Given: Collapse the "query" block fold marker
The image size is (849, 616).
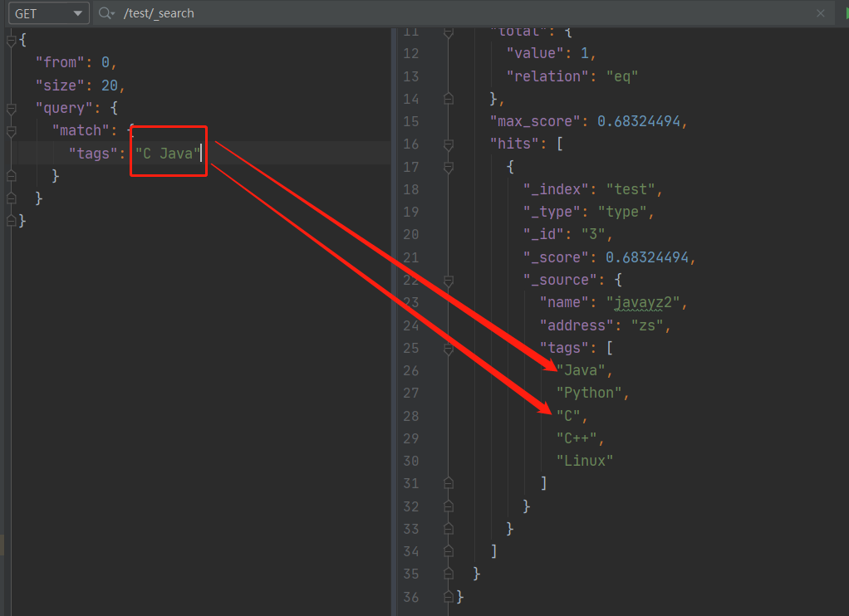Looking at the screenshot, I should (x=12, y=108).
